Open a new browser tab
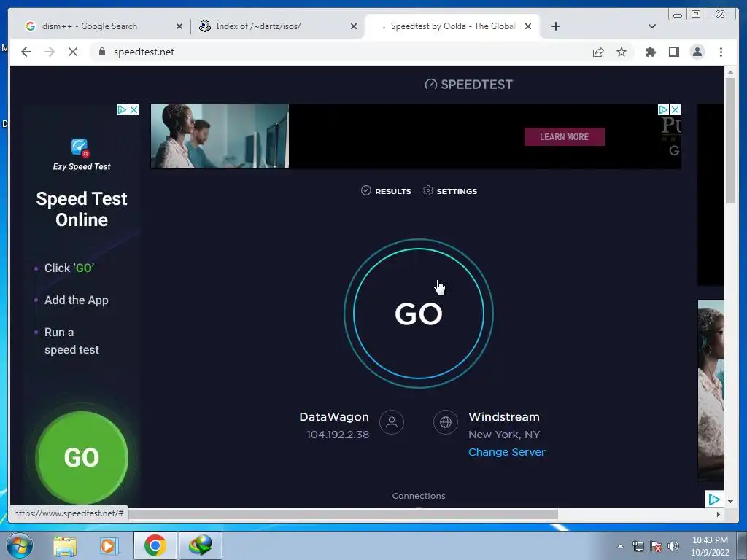Screen dimensions: 747x560 (555, 26)
